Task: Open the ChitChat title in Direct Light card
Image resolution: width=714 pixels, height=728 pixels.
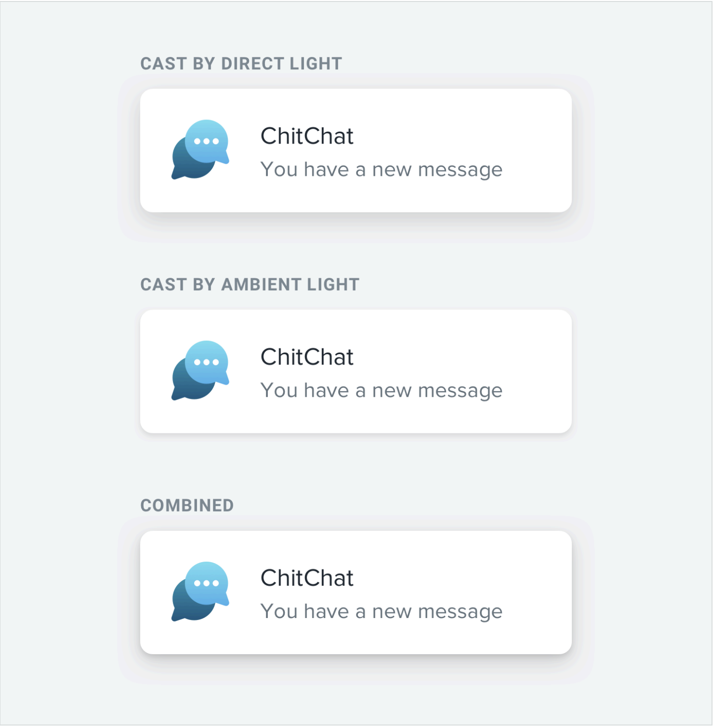Action: (x=307, y=136)
